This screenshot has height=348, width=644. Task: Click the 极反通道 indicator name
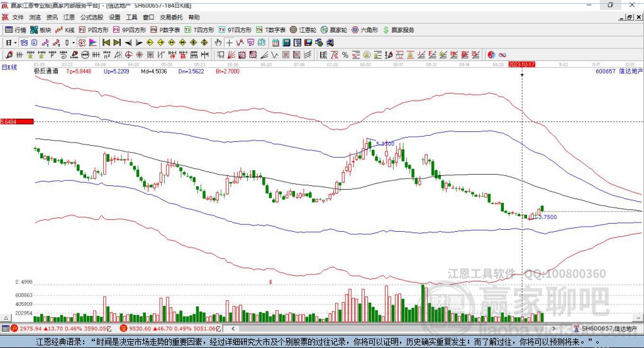coord(46,71)
